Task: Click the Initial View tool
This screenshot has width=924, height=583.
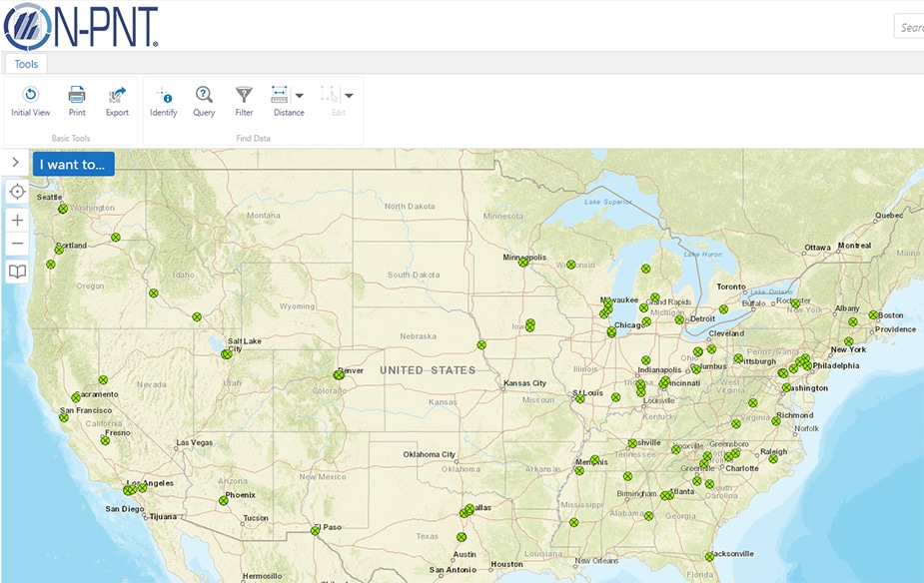Action: click(30, 101)
